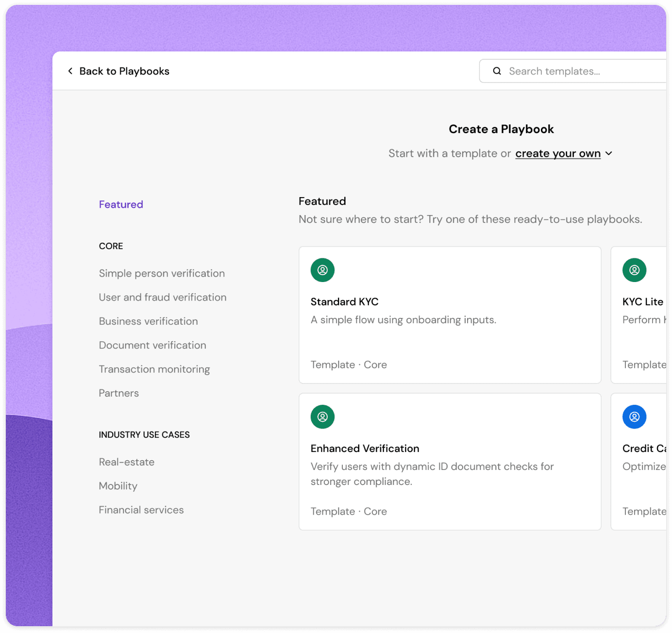
Task: Expand the create your own dropdown chevron
Action: point(609,153)
